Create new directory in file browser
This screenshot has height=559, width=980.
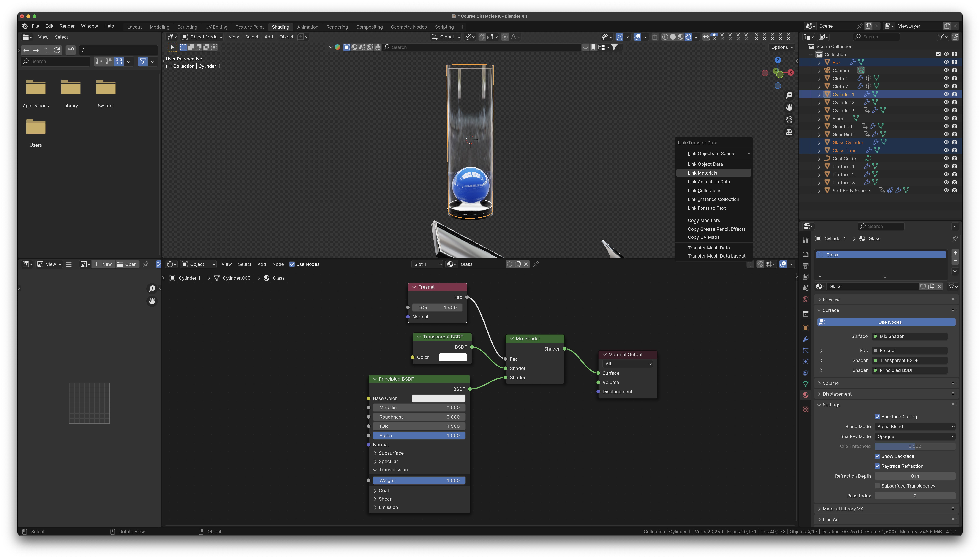point(71,50)
